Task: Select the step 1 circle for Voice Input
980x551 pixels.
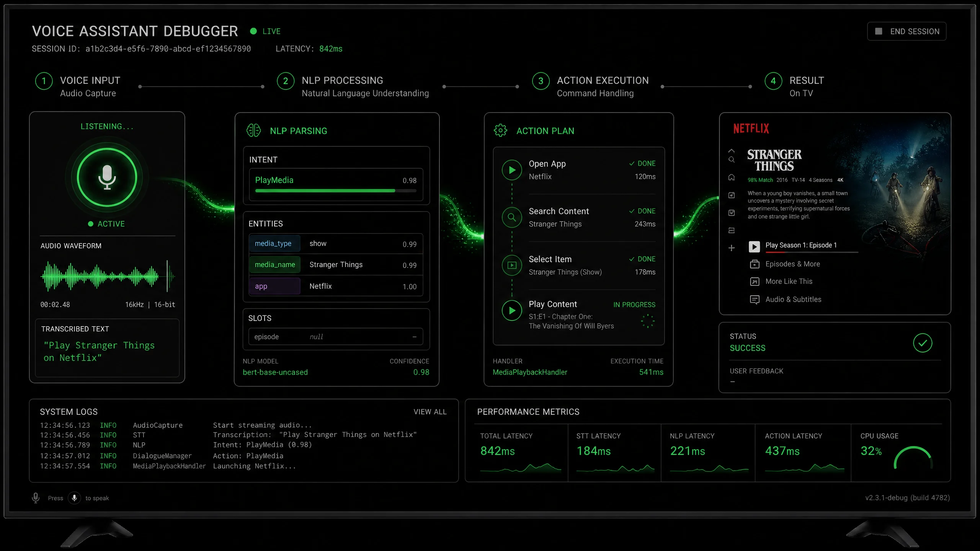Action: coord(44,81)
